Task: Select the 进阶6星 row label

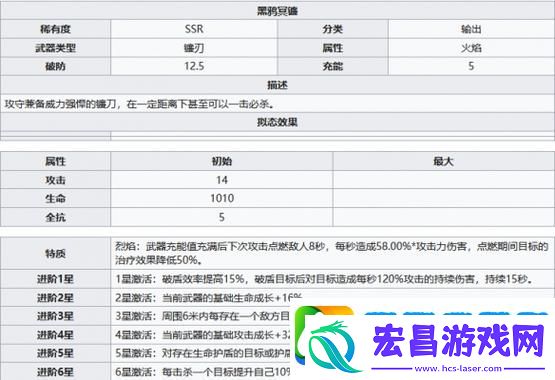Action: tap(55, 372)
